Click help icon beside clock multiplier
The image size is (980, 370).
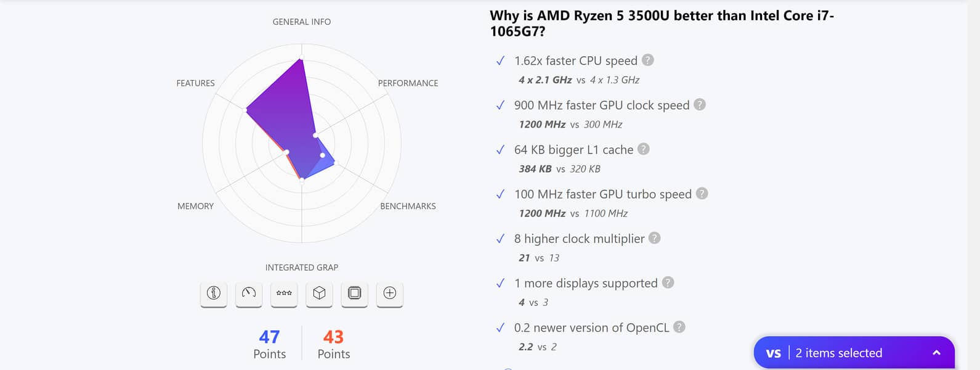point(655,238)
